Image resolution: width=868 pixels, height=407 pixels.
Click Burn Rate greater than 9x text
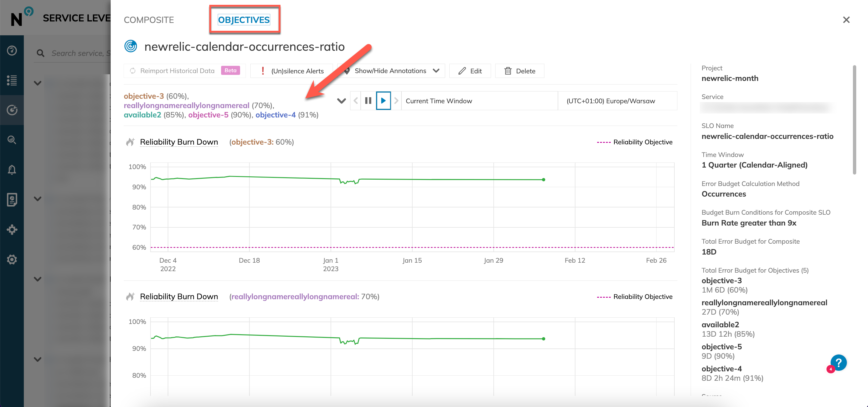pos(749,223)
